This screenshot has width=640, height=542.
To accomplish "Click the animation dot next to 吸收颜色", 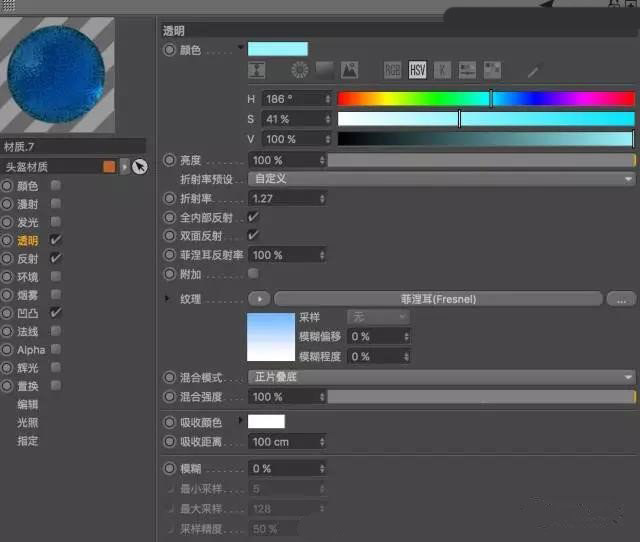I will [169, 422].
